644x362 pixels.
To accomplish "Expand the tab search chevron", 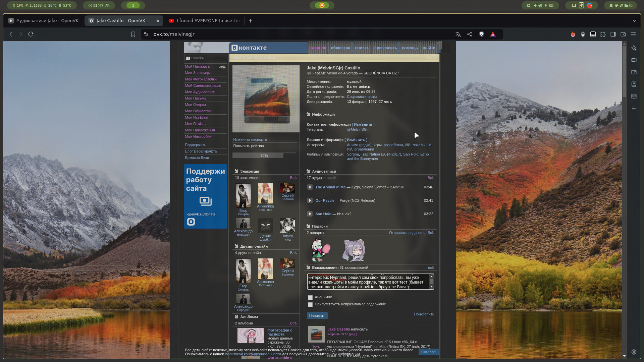I will (x=634, y=21).
